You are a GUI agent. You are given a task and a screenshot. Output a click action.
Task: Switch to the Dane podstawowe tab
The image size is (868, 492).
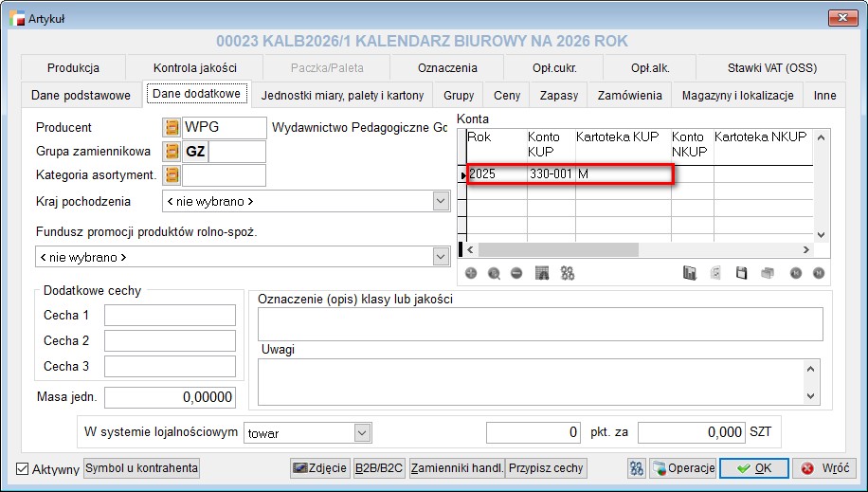(81, 95)
